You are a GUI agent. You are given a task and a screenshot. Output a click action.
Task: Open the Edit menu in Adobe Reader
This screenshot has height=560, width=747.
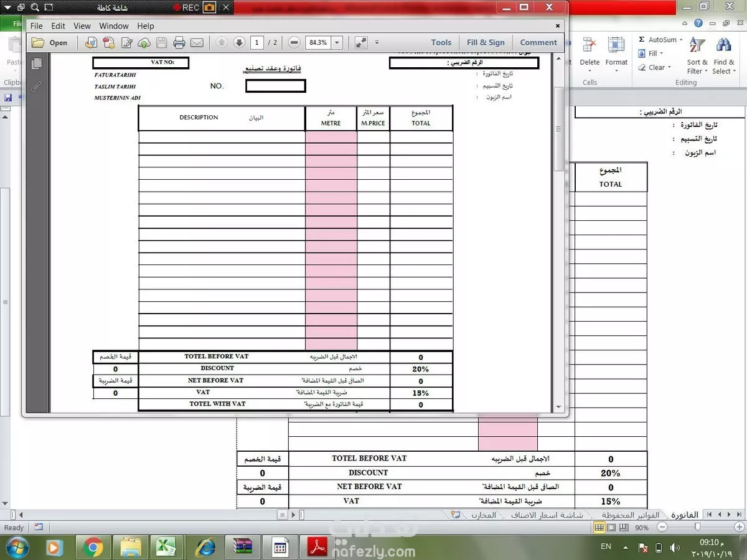point(58,26)
